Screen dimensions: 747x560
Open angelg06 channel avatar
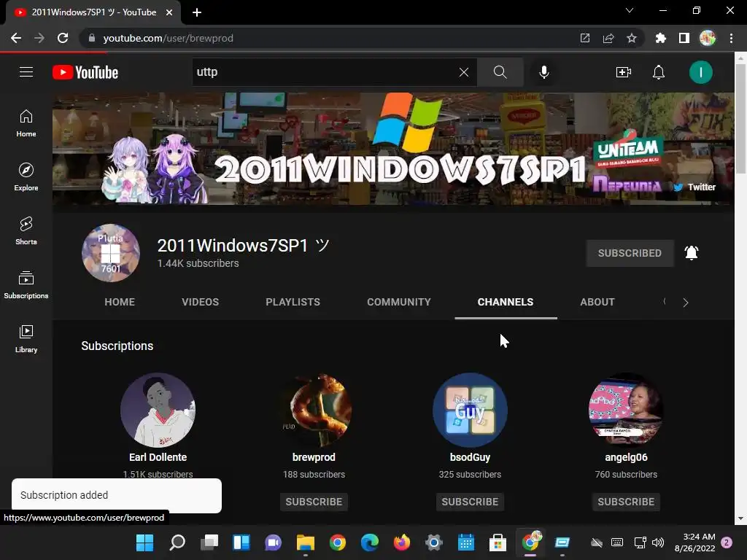coord(626,410)
